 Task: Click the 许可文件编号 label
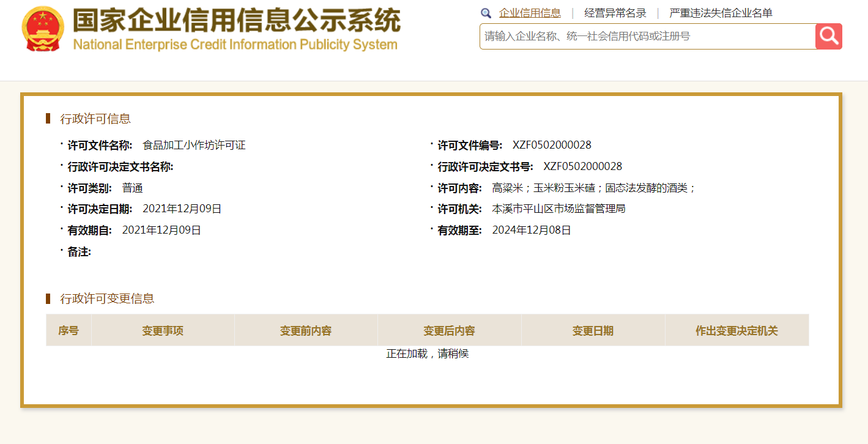click(x=470, y=145)
